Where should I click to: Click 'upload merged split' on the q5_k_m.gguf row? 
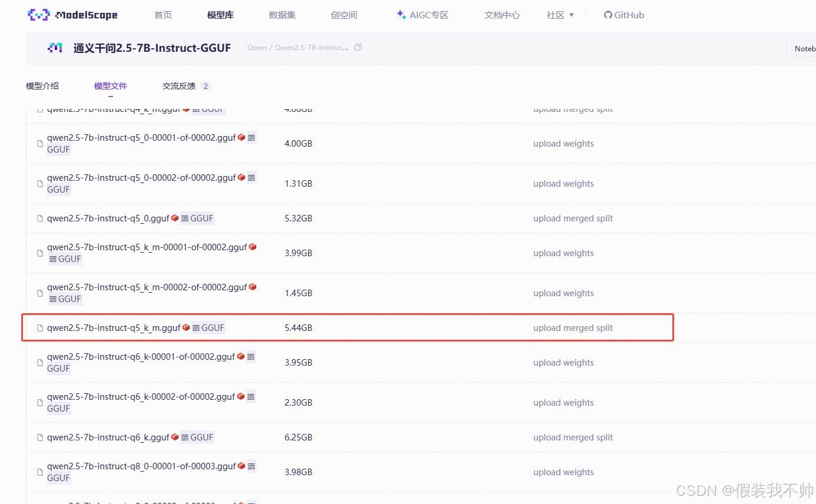tap(573, 328)
